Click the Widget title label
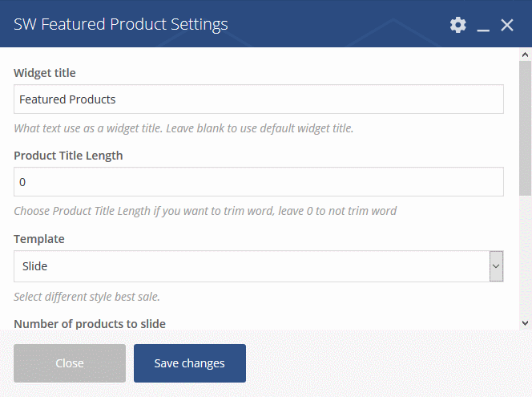The width and height of the screenshot is (532, 397). click(x=45, y=73)
